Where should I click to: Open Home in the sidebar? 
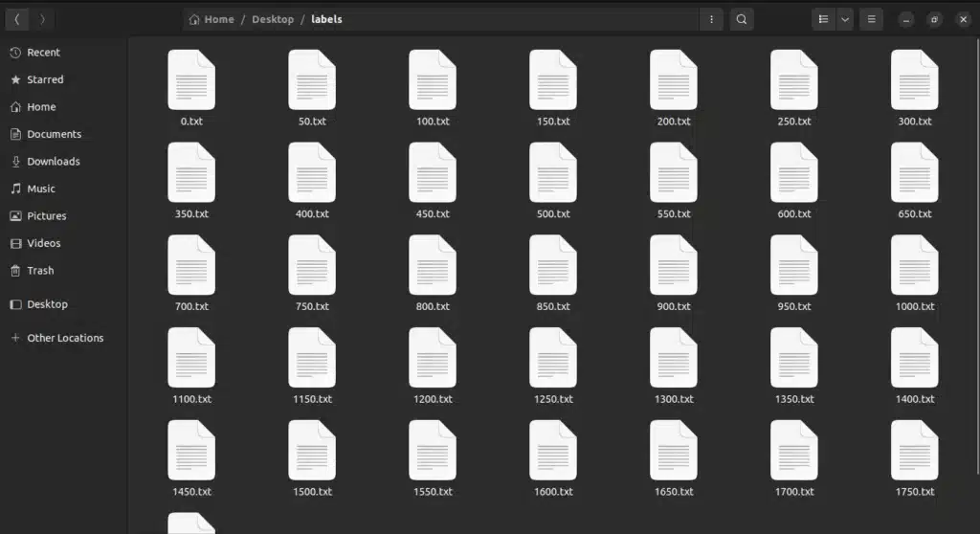tap(64, 107)
